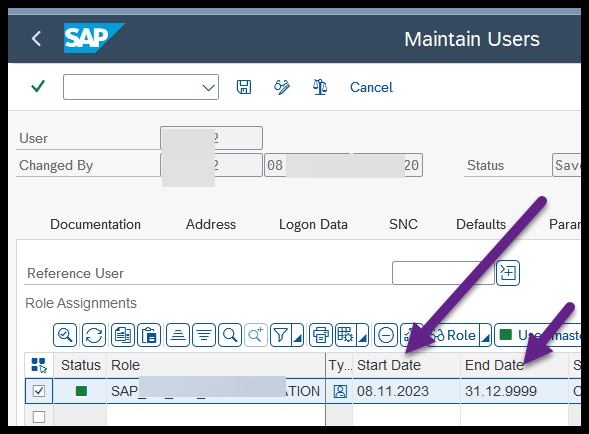Click the Details magnifier-check icon
This screenshot has width=589, height=434.
[x=65, y=335]
